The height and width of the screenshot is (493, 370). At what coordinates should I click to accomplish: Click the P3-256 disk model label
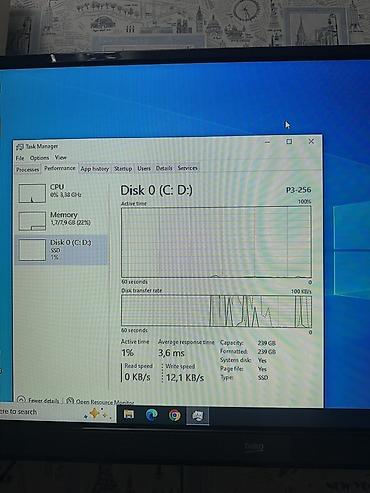coord(299,190)
